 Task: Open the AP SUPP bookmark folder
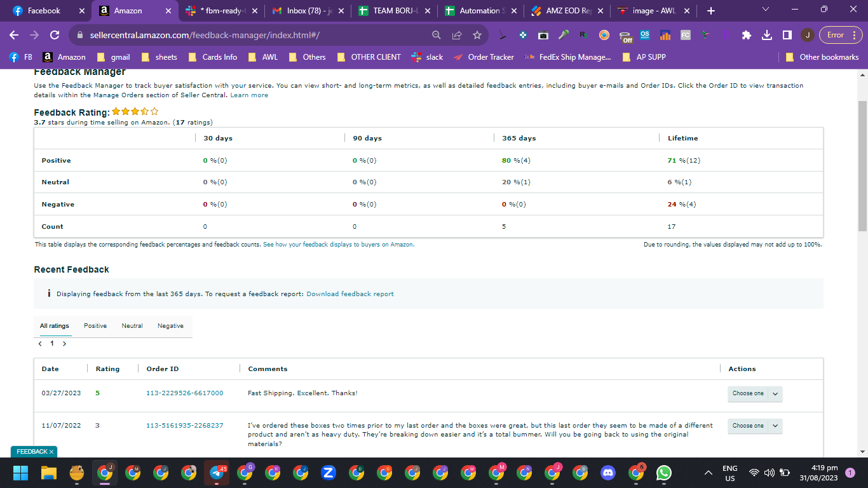pos(644,57)
